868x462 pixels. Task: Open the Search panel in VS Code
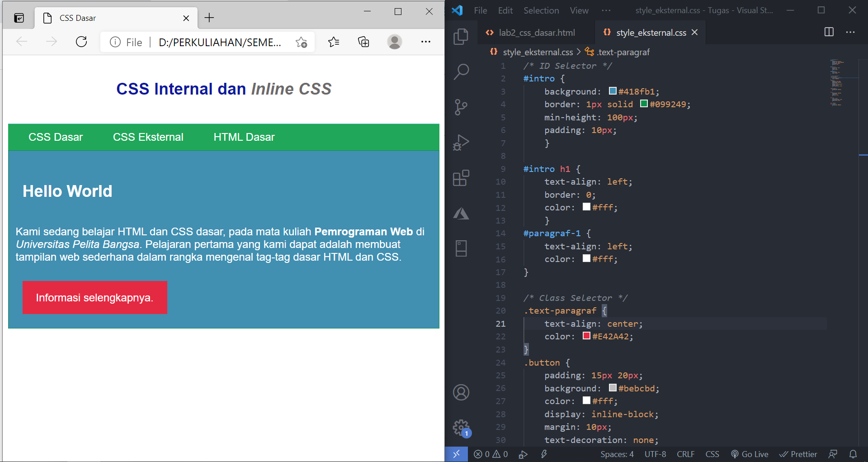click(461, 71)
